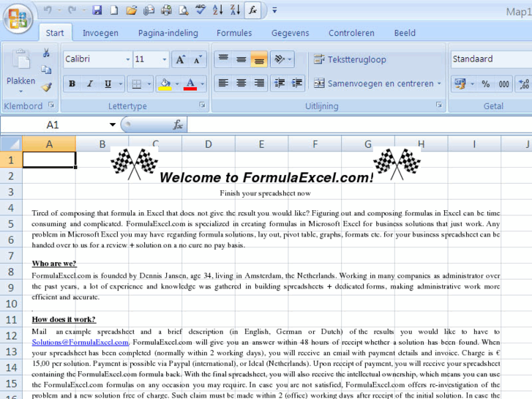This screenshot has width=532, height=399.
Task: Open the Office button menu
Action: point(18,19)
